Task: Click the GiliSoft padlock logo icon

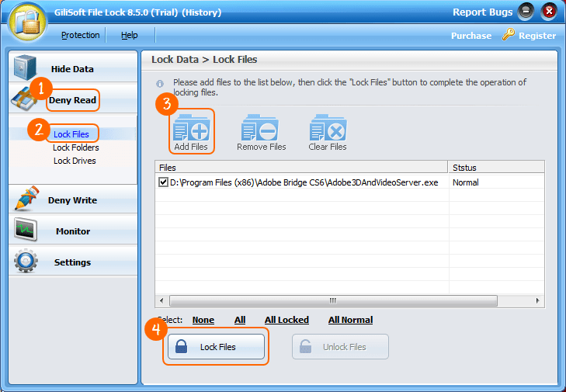Action: (28, 22)
